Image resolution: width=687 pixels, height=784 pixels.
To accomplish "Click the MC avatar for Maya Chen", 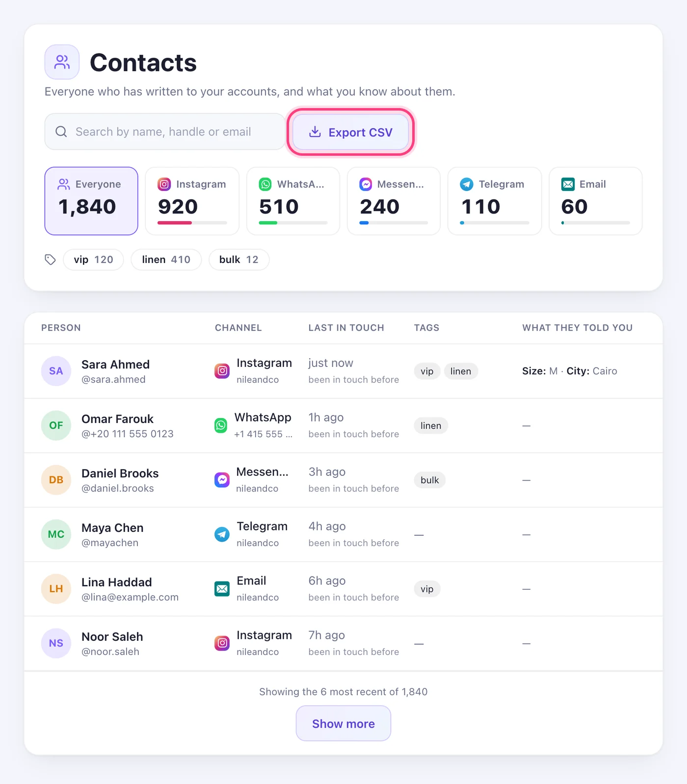I will [56, 534].
